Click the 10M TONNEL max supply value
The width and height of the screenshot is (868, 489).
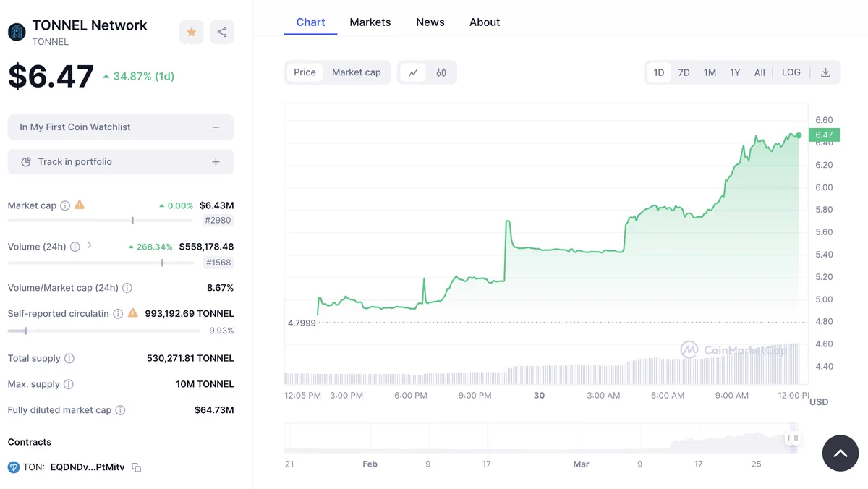coord(205,384)
